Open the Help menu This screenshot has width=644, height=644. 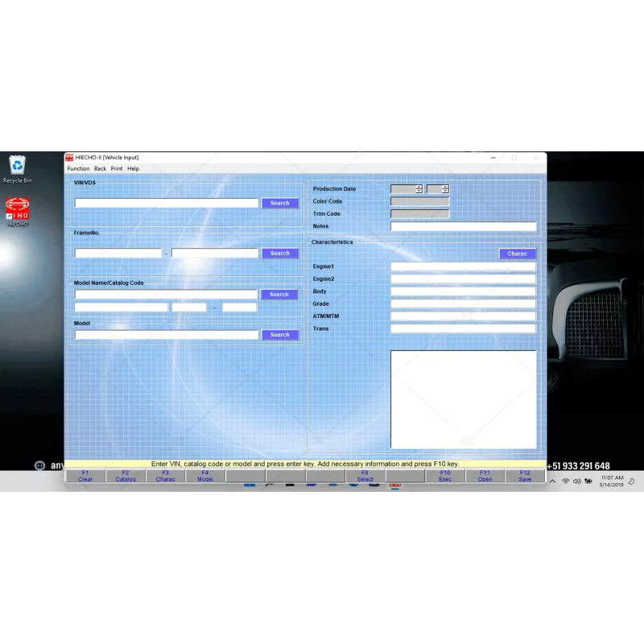[134, 169]
